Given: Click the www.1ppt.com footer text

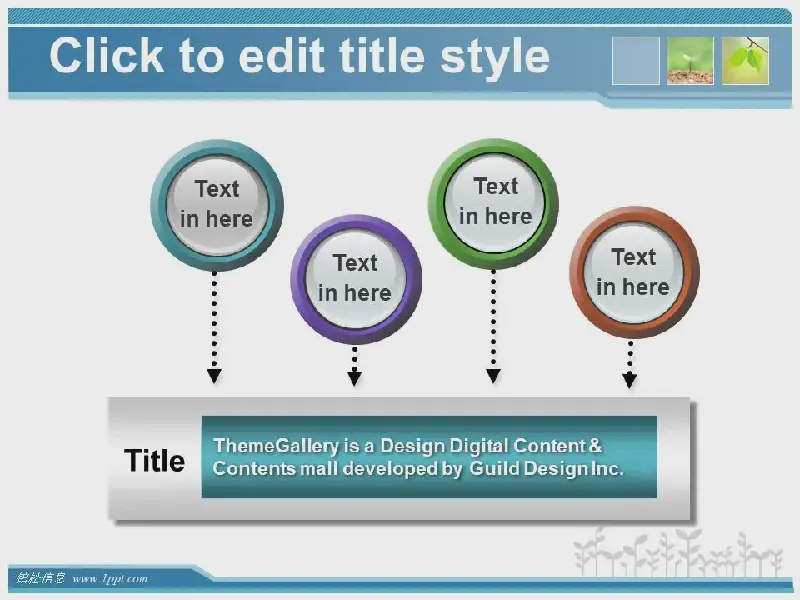Looking at the screenshot, I should point(110,579).
